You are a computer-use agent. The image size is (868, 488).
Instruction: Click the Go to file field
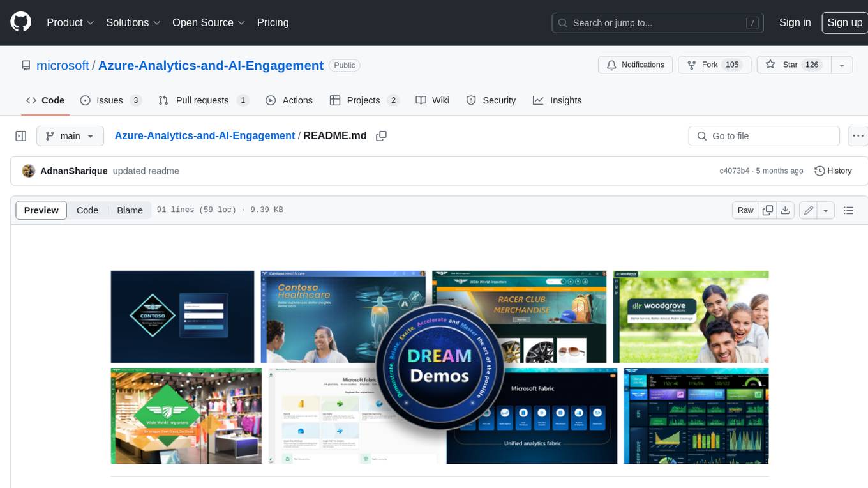coord(764,136)
